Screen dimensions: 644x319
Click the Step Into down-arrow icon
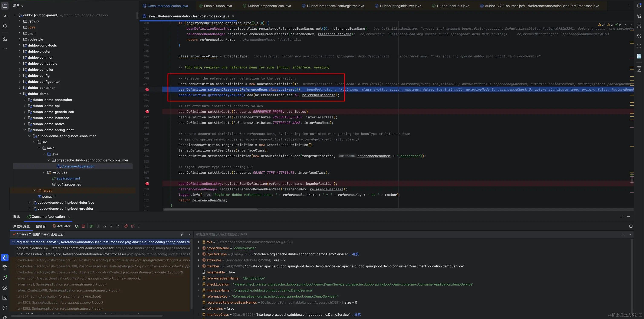tap(111, 226)
